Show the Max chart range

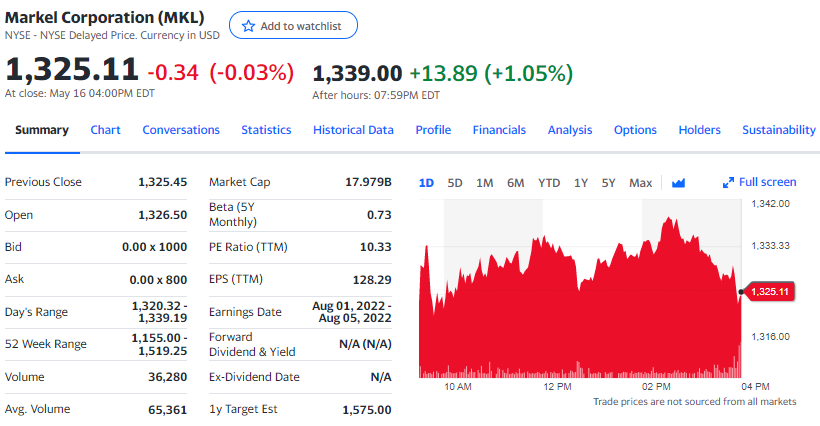pyautogui.click(x=640, y=183)
